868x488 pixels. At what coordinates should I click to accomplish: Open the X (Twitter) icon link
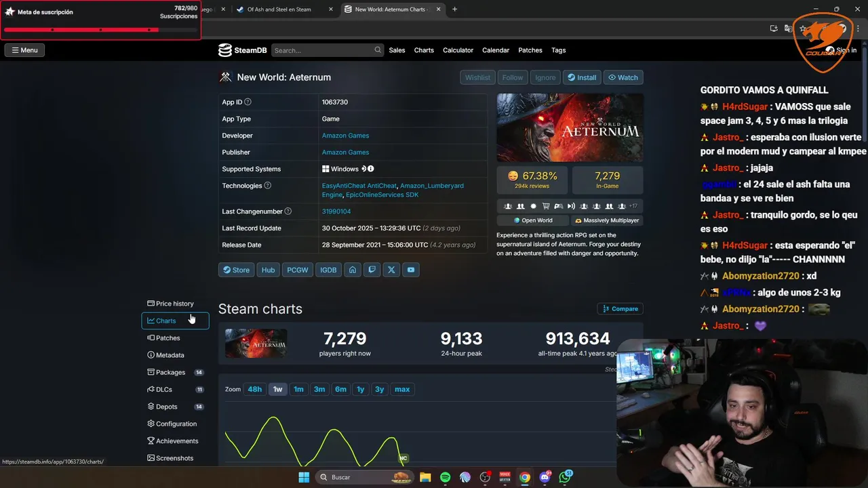[391, 270]
